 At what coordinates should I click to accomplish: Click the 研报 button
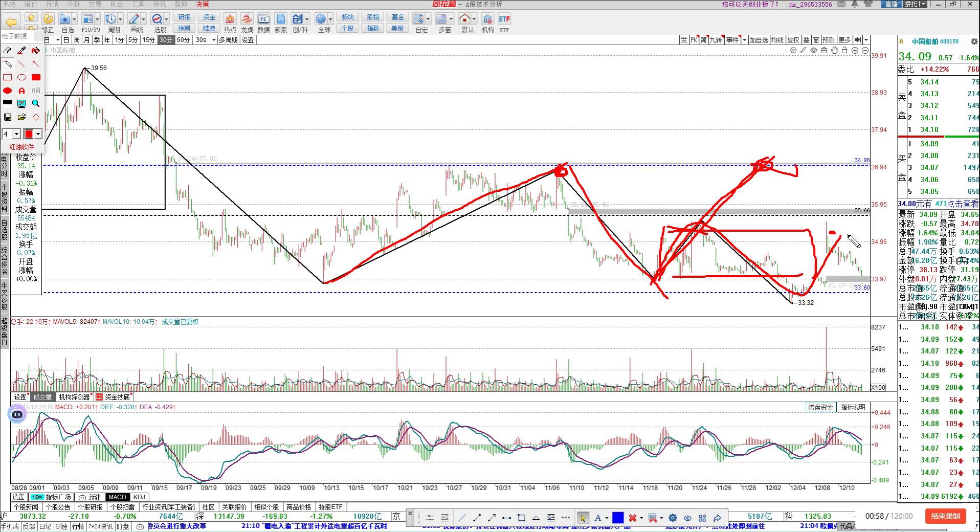coord(184,17)
